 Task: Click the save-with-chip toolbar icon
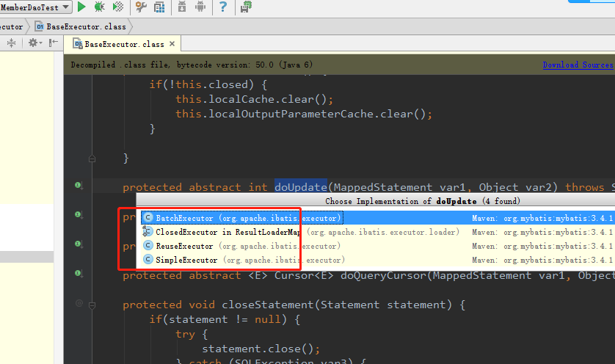point(246,7)
